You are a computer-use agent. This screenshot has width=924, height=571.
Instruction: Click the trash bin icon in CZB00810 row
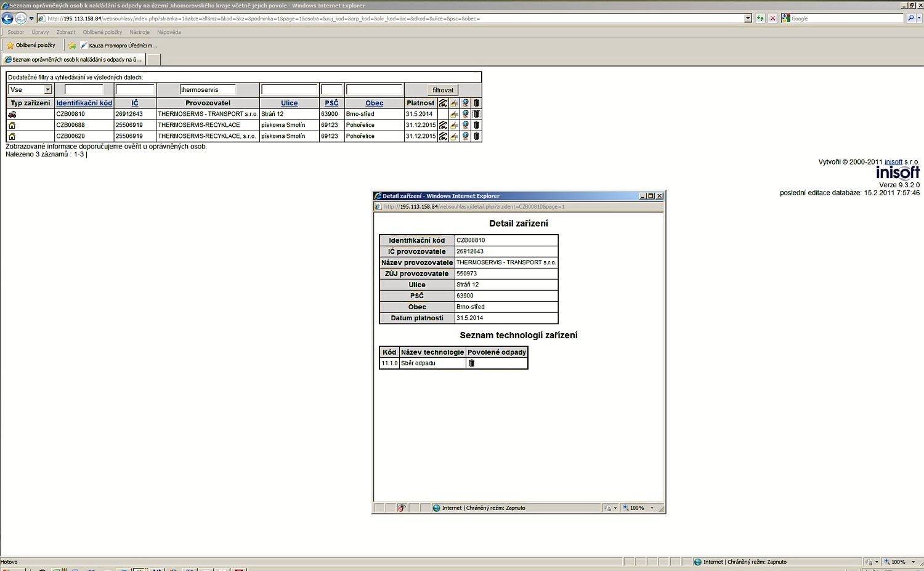point(476,114)
